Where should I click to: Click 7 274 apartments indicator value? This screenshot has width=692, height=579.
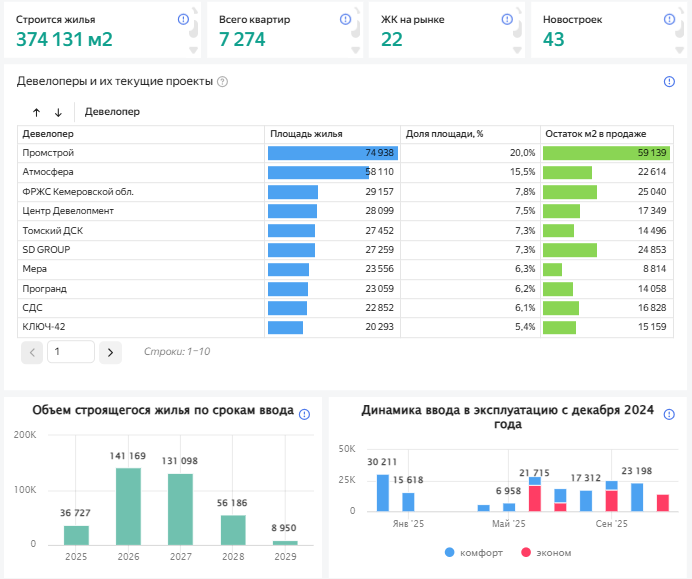coord(242,39)
